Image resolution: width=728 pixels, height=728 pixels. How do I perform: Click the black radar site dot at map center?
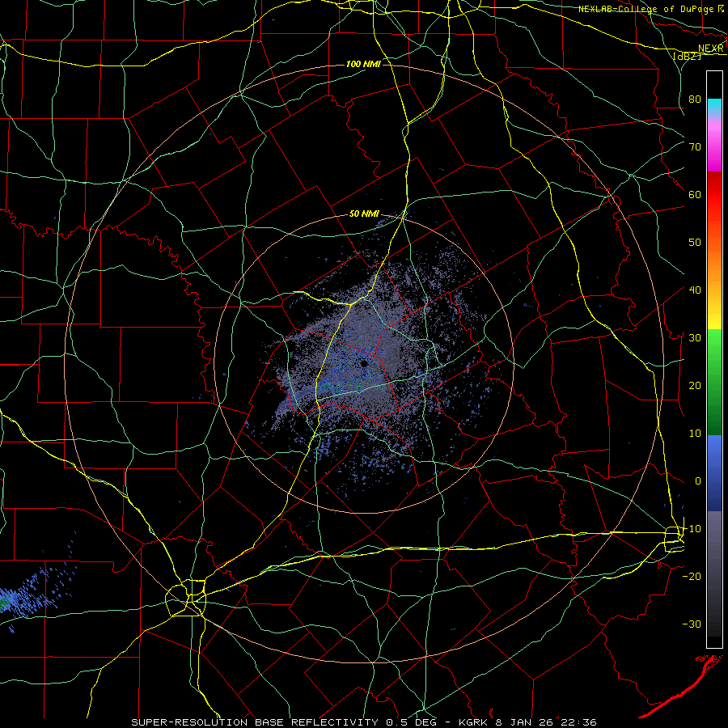(364, 364)
